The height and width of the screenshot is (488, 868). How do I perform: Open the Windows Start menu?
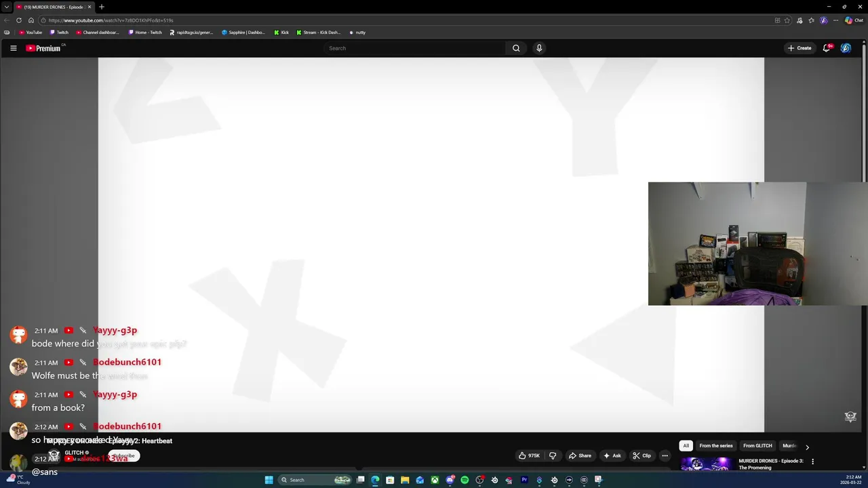coord(269,480)
